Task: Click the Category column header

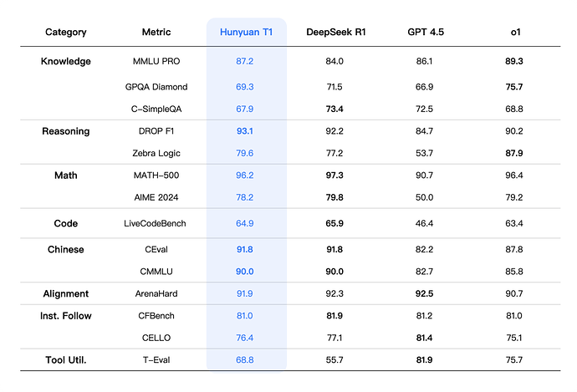Action: [x=66, y=33]
